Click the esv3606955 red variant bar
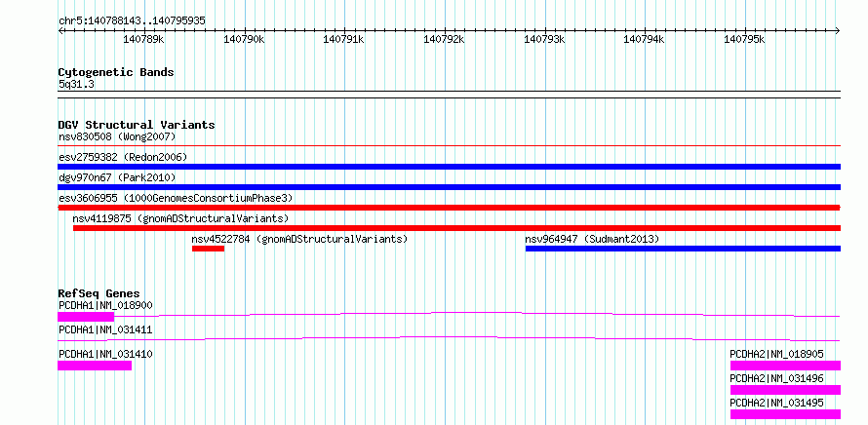Screen dimensions: 868x425 (449, 208)
